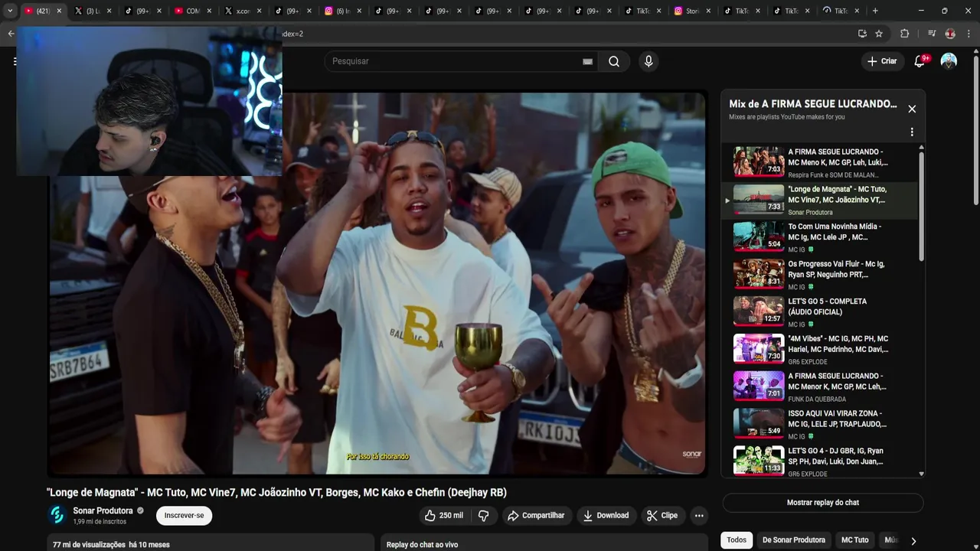
Task: Pause the video by clicking the player
Action: point(377,284)
